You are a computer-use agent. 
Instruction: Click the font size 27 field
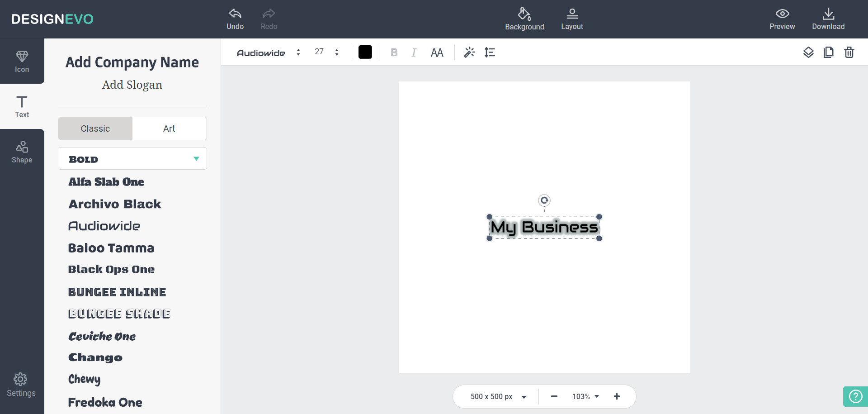click(x=319, y=52)
